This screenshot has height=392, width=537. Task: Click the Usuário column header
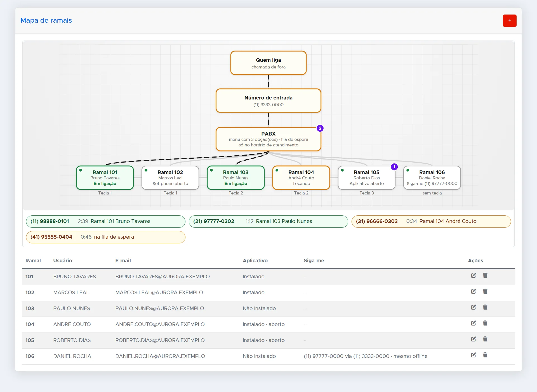[x=63, y=261]
